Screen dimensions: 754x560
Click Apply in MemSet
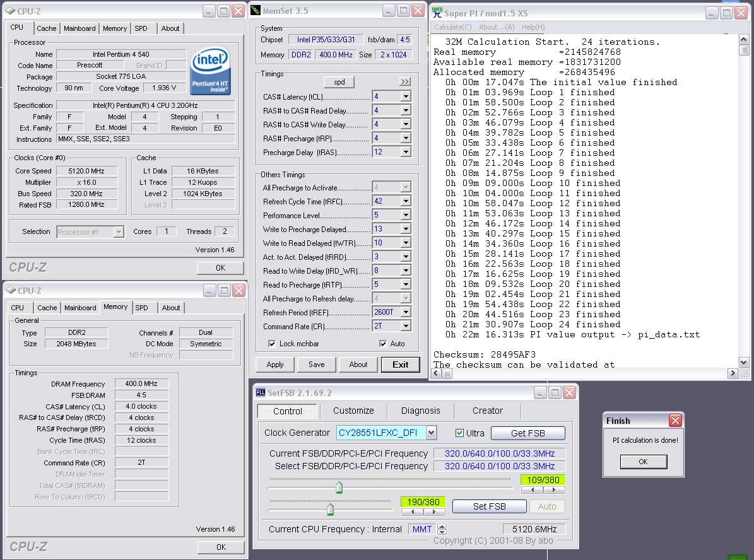(275, 365)
